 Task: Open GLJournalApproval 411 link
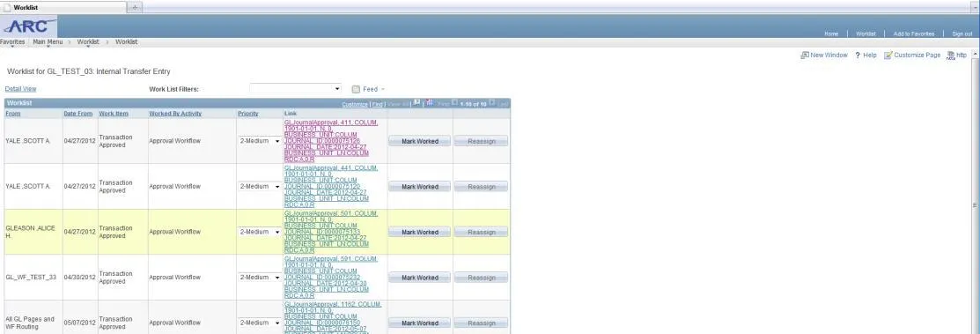(x=330, y=141)
